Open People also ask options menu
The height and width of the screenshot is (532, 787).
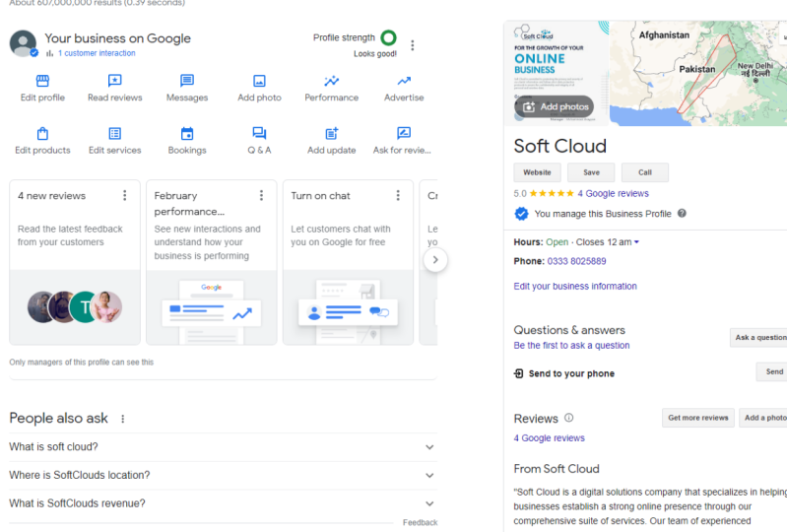123,419
